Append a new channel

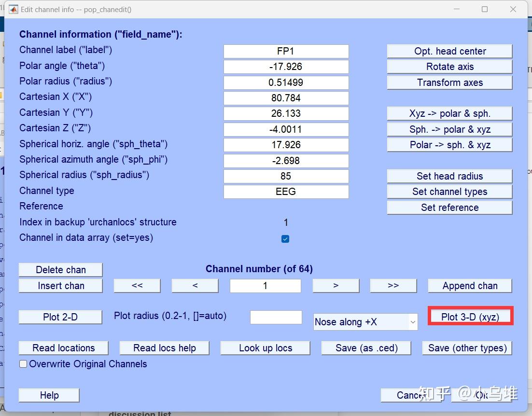point(469,286)
